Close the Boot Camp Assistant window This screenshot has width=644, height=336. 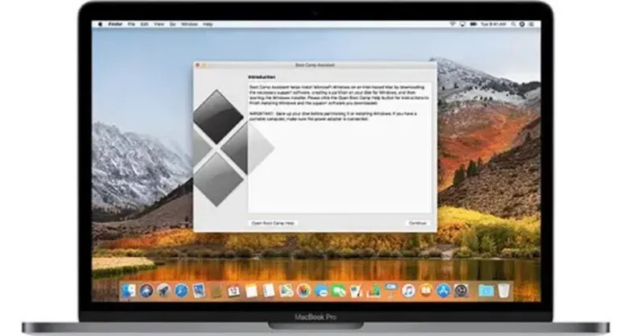(x=197, y=65)
